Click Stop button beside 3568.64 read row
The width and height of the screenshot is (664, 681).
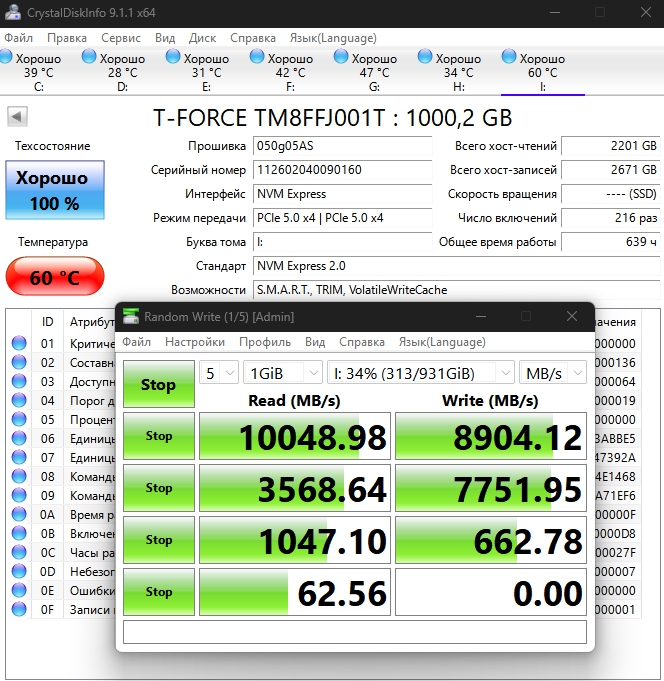click(159, 488)
